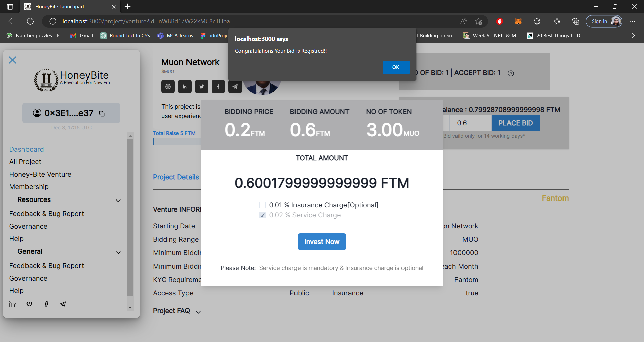Copy the wallet address 0x3E1...e37
Screen dimensions: 644x342
click(x=102, y=114)
